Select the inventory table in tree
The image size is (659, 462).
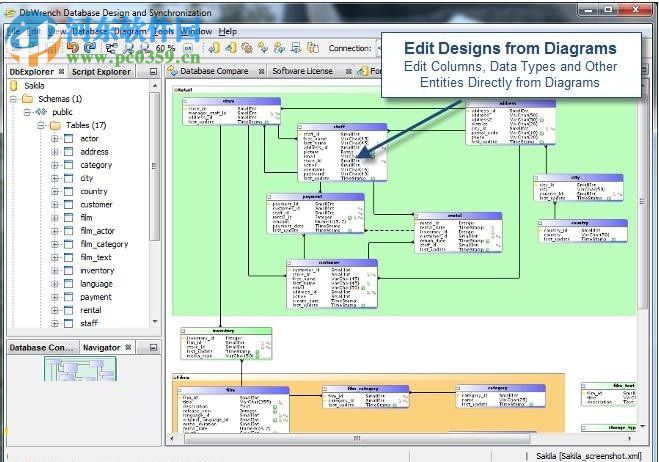(97, 270)
